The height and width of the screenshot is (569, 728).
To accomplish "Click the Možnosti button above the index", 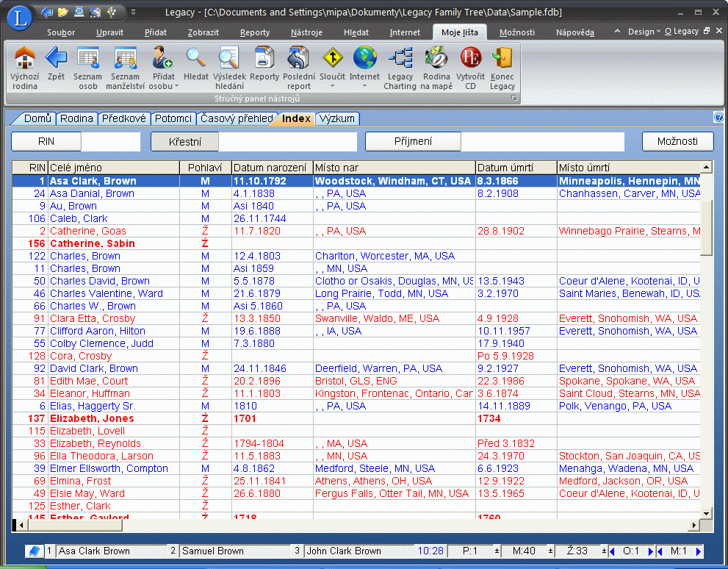I will [x=677, y=141].
